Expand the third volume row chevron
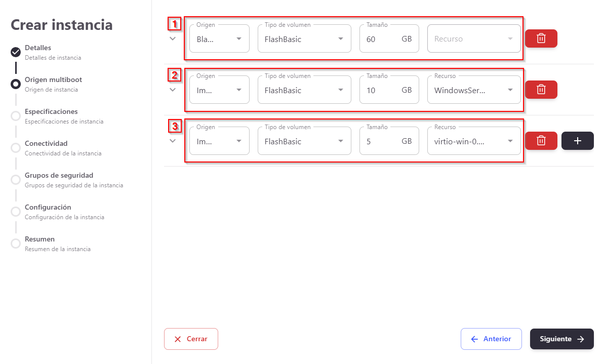This screenshot has width=604, height=364. 173,141
